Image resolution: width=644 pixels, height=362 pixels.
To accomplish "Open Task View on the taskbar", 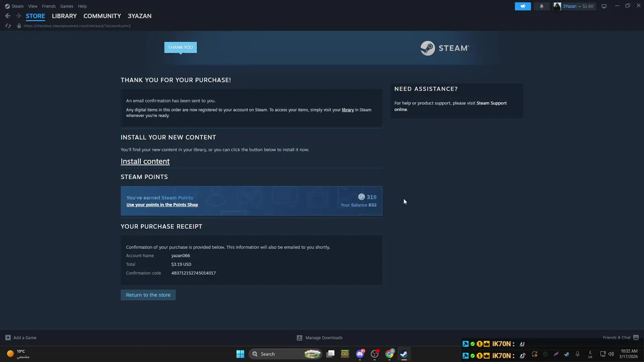I will pyautogui.click(x=331, y=354).
